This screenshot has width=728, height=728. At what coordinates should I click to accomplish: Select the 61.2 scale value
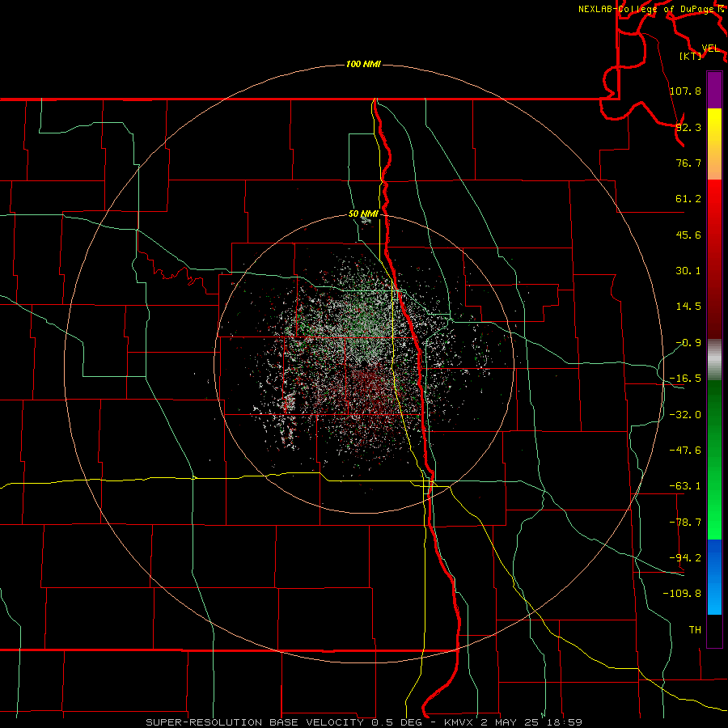tap(688, 199)
